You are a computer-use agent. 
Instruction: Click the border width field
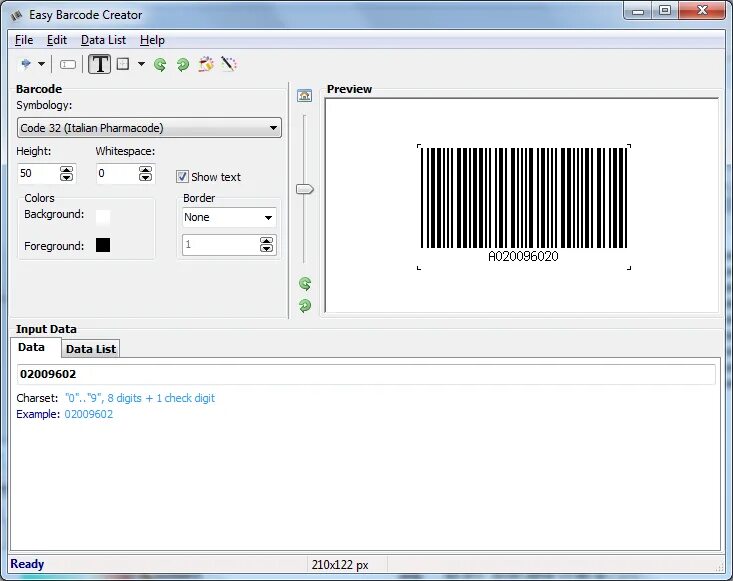221,244
